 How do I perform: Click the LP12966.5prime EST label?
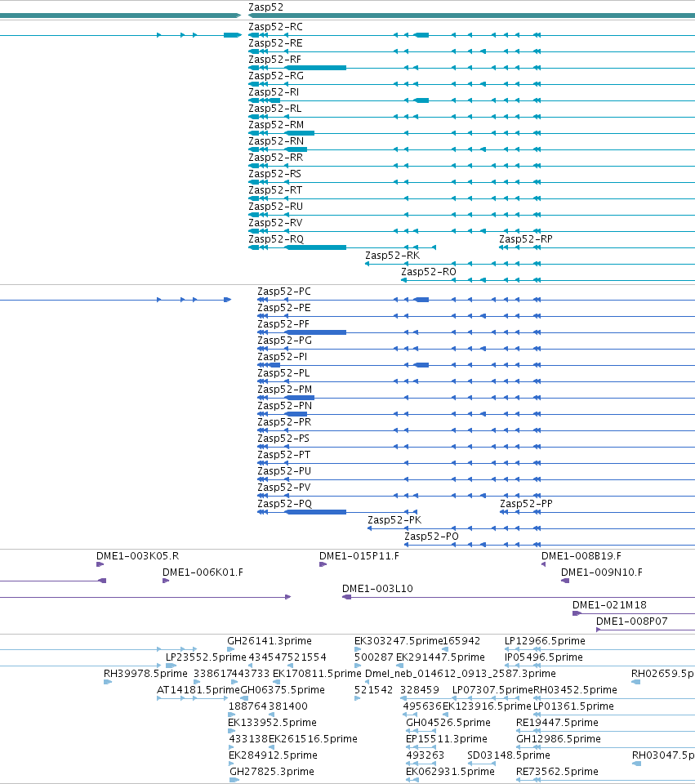tap(545, 641)
